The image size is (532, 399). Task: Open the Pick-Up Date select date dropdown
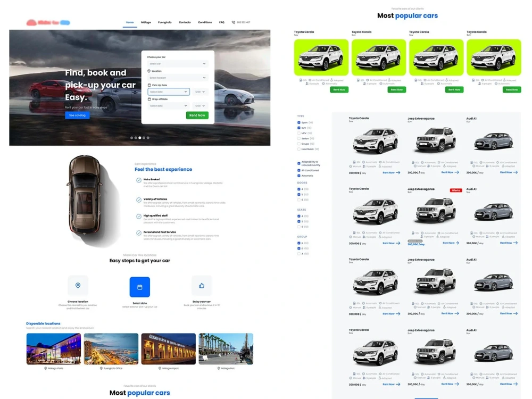168,92
